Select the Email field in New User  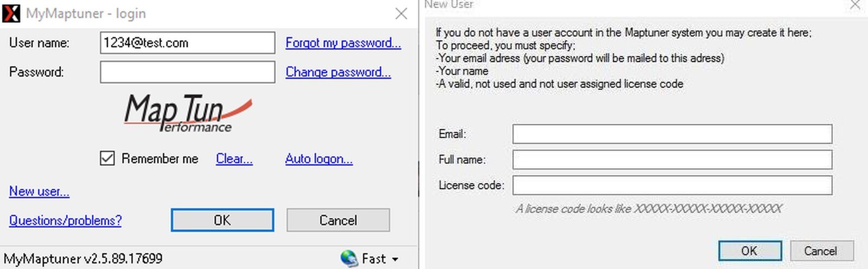coord(672,134)
